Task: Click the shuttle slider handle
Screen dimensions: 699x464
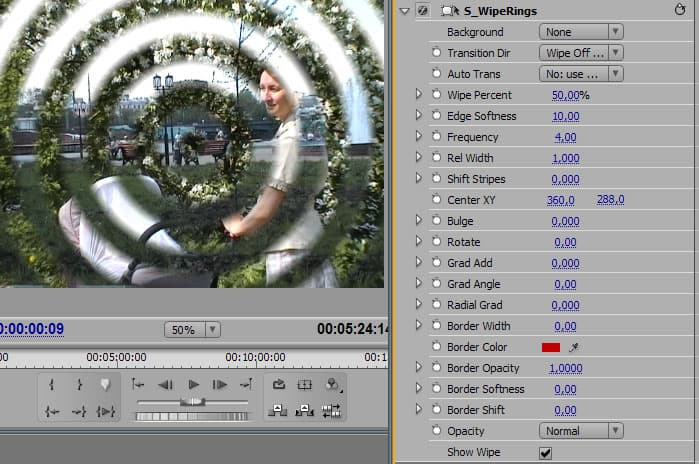Action: (192, 402)
